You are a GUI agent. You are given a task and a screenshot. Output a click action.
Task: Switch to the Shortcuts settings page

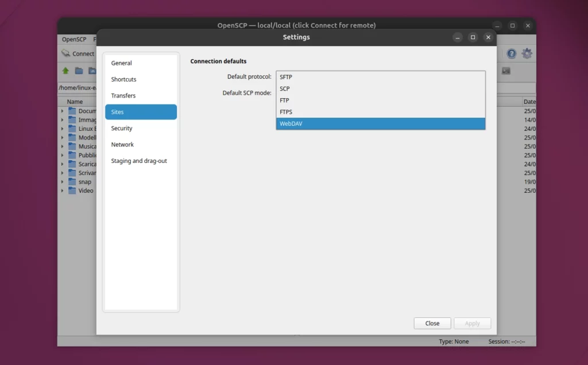(x=141, y=79)
